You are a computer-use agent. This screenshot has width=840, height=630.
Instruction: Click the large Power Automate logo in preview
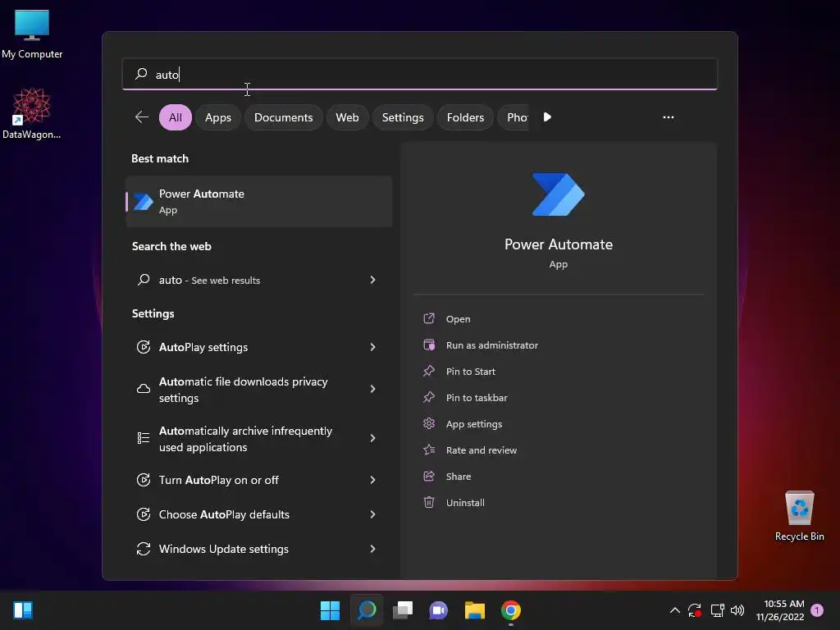point(558,194)
